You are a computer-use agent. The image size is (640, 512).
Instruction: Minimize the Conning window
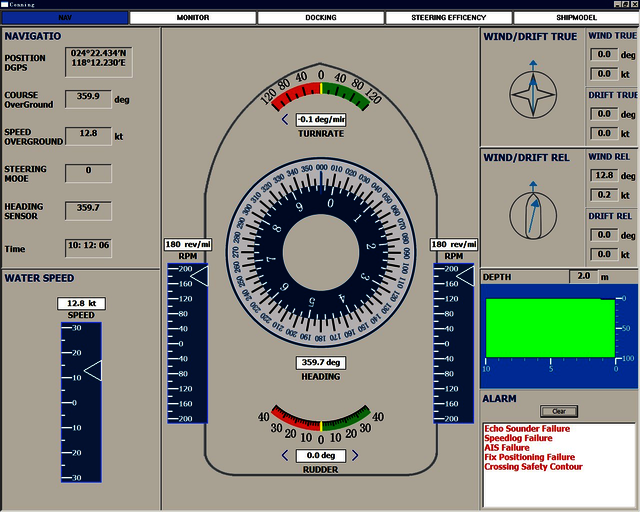(x=617, y=4)
